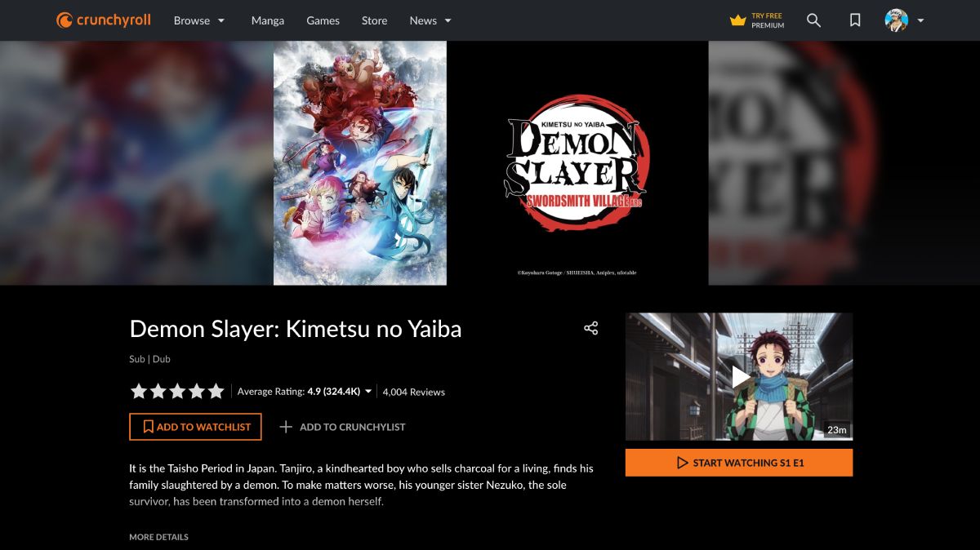
Task: Expand the Browse dropdown menu
Action: point(200,20)
